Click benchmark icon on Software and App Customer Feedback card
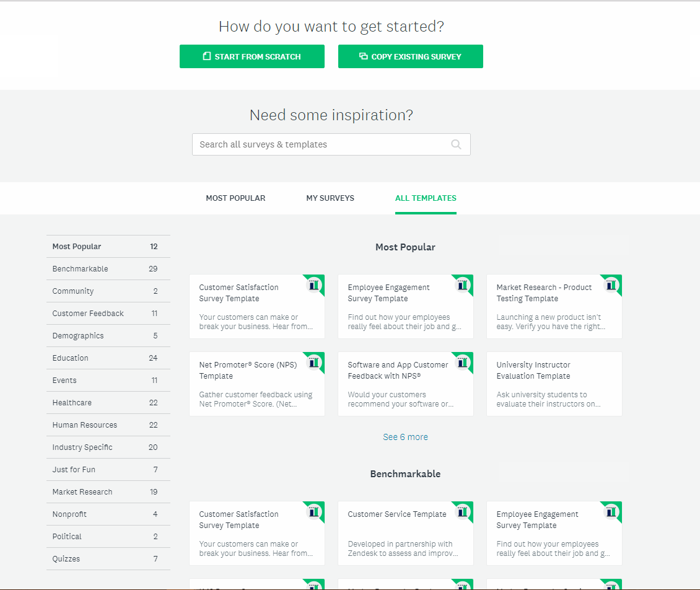Screen dimensions: 700x590 tap(463, 362)
